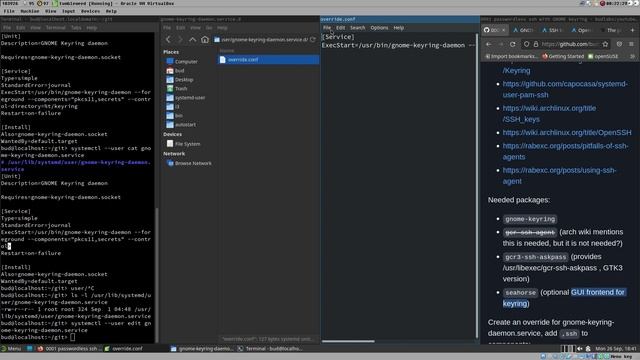Go back in Firefox
Screen dimensions: 640x360
point(489,44)
